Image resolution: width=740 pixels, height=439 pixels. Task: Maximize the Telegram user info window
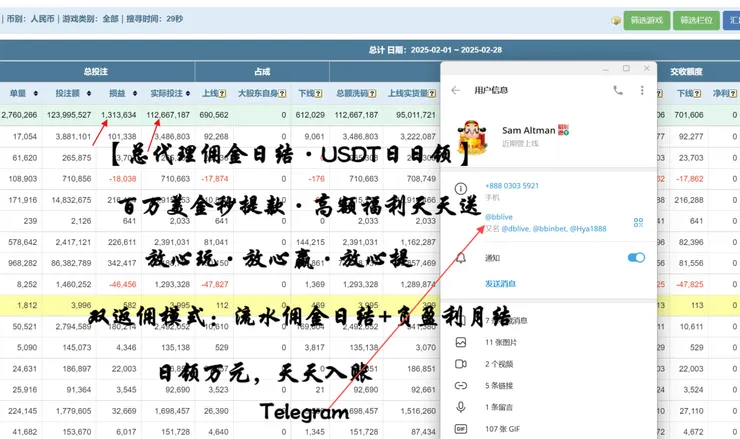pos(626,68)
